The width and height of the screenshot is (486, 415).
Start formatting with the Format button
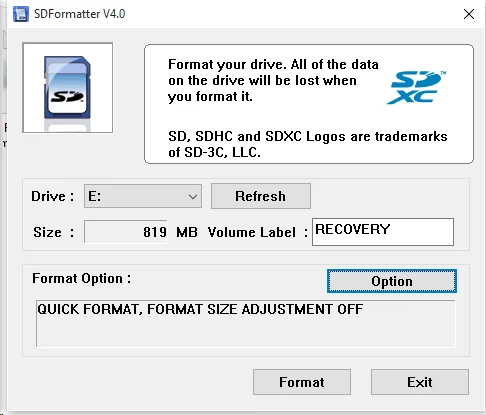coord(302,382)
